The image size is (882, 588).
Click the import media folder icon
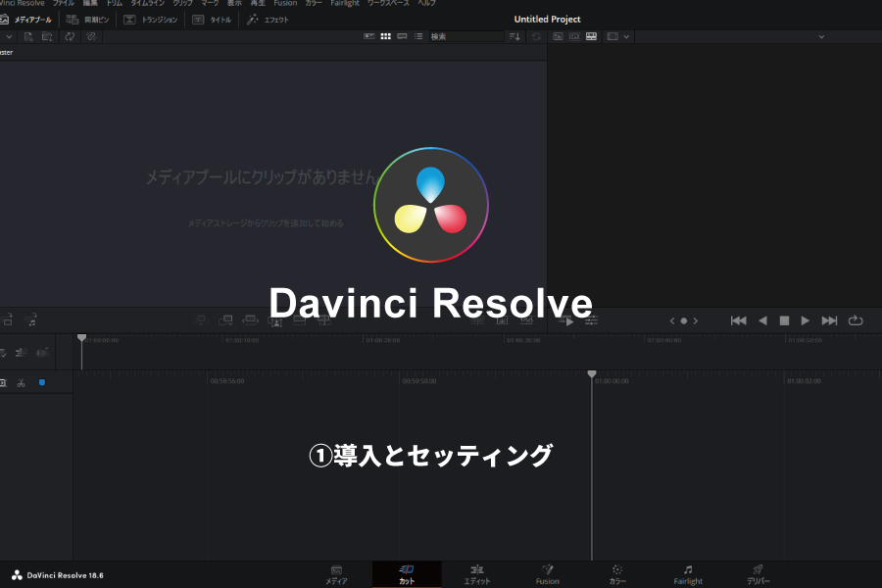point(47,36)
